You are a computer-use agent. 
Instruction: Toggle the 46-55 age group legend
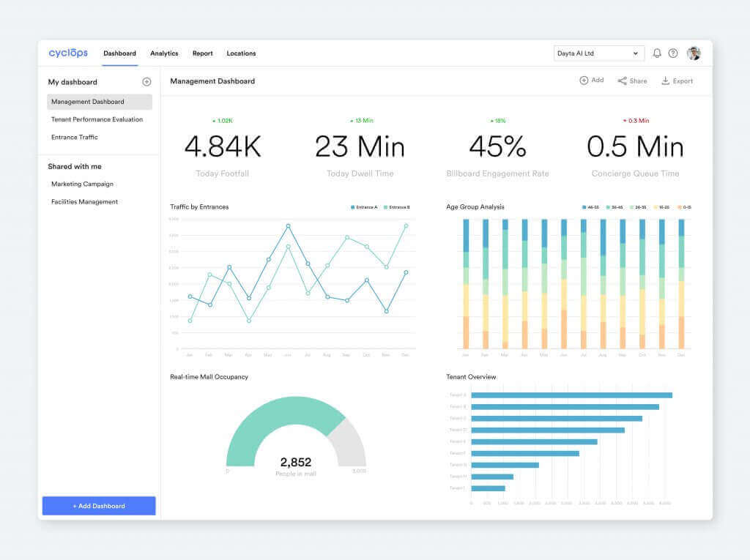590,207
